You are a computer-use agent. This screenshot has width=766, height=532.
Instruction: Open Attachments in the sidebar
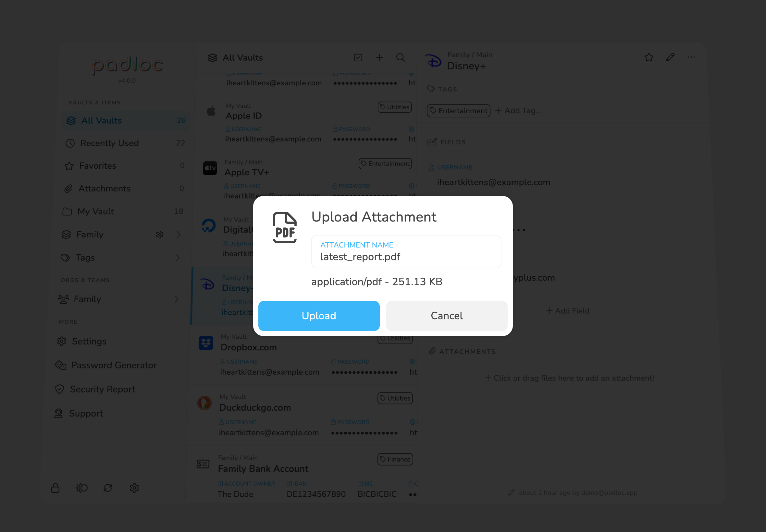tap(124, 188)
